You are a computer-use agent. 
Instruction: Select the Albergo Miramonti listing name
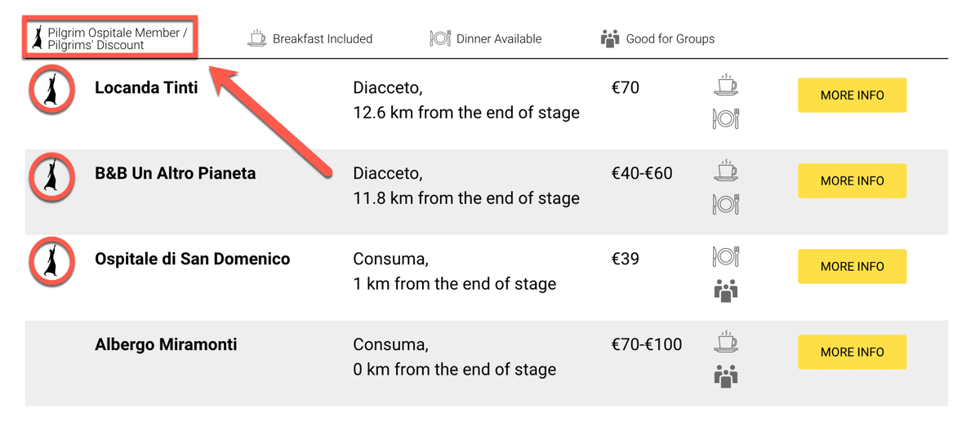click(x=166, y=344)
